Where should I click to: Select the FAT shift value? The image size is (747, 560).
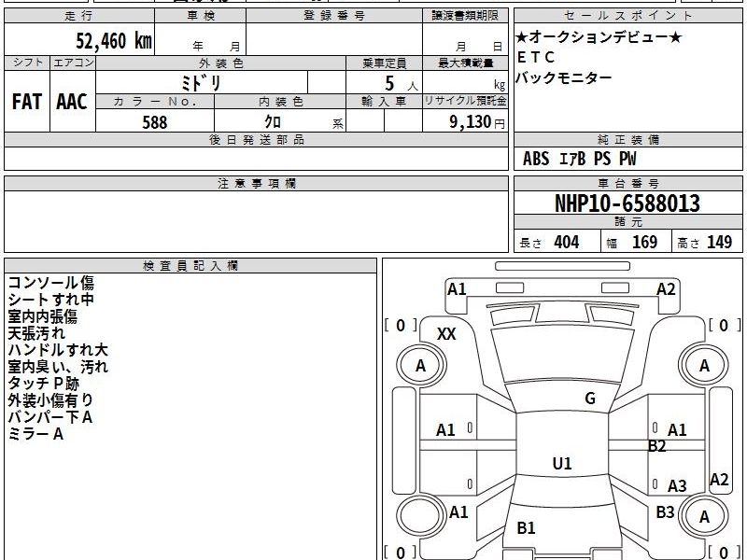click(27, 102)
